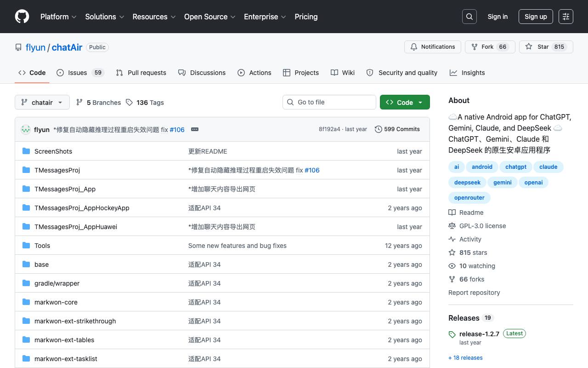Click the ScreenShots folder icon
This screenshot has height=368, width=588.
click(x=26, y=151)
